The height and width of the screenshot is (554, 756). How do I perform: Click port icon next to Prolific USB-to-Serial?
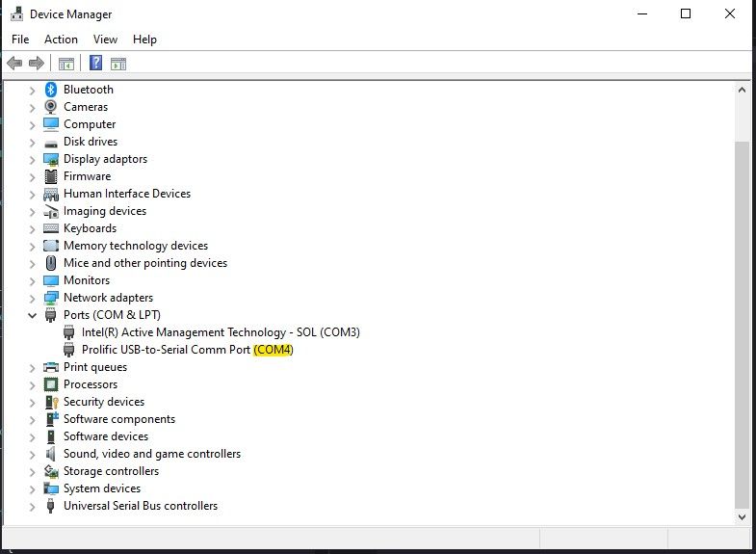pyautogui.click(x=69, y=350)
